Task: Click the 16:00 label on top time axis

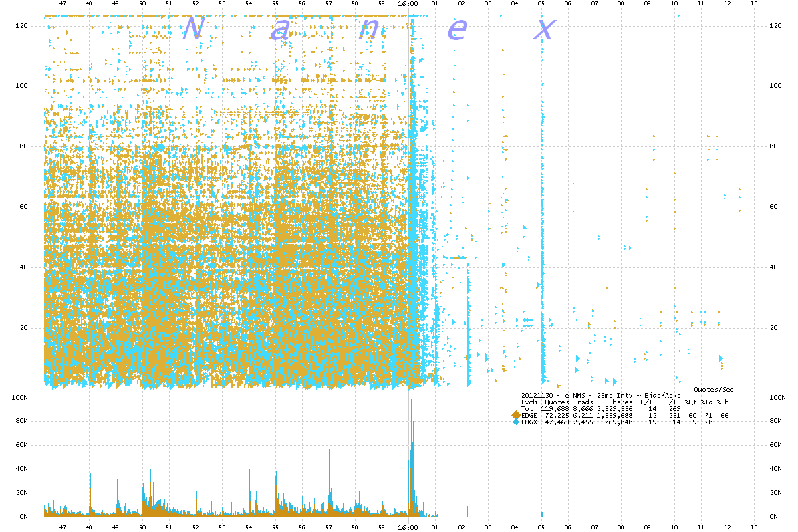Action: 408,4
